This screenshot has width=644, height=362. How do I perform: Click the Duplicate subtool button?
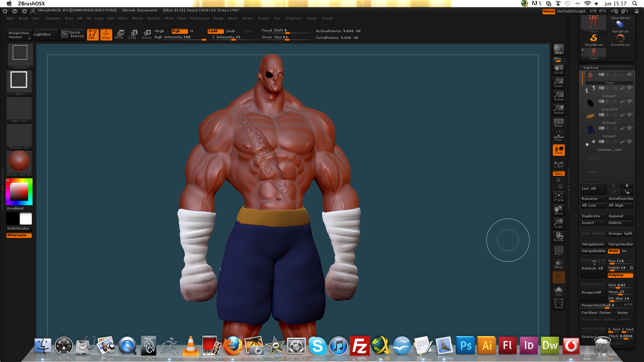(x=593, y=216)
